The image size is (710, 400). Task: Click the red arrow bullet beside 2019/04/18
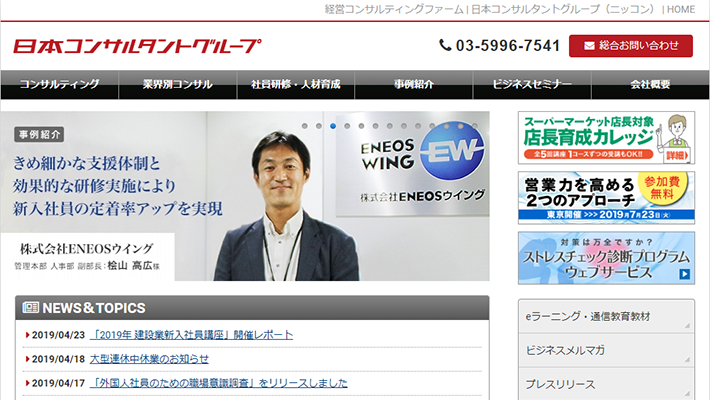[x=28, y=359]
